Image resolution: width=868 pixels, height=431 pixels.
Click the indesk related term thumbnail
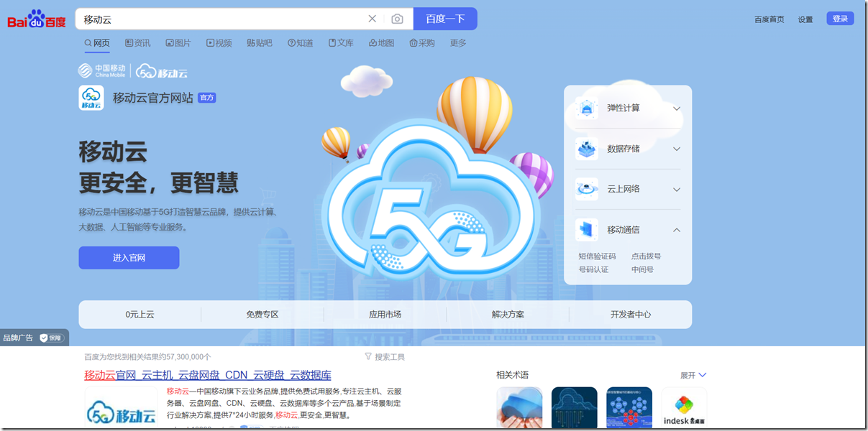click(684, 408)
